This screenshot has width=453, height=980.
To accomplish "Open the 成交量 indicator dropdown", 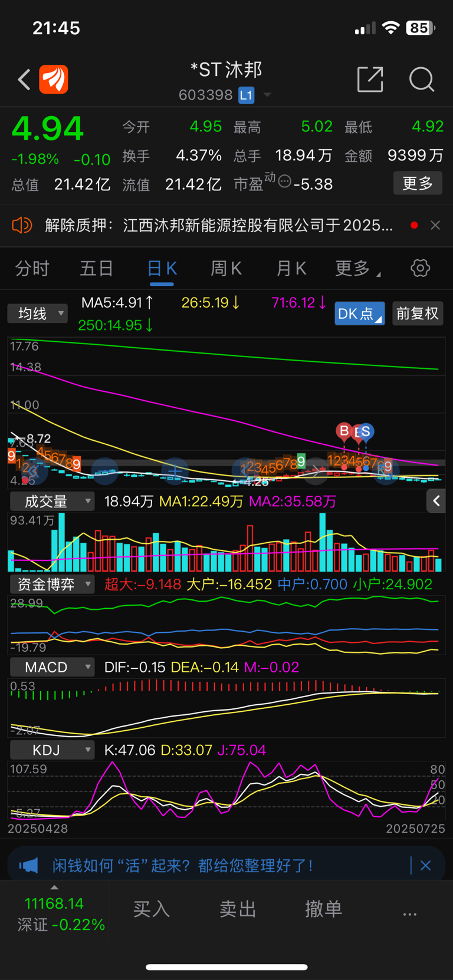I will pos(52,501).
